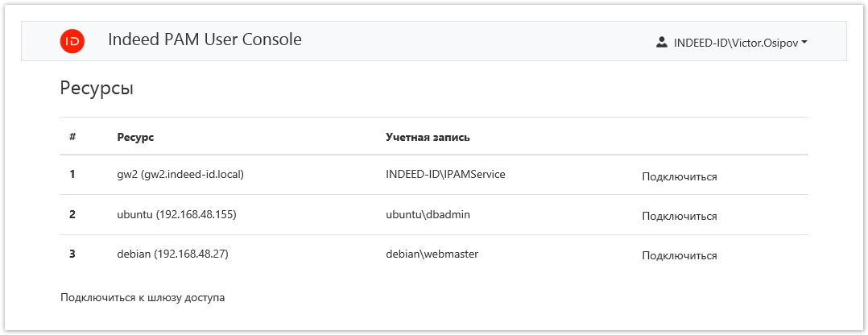Click the Учетная запись column header
The height and width of the screenshot is (335, 868).
(428, 137)
